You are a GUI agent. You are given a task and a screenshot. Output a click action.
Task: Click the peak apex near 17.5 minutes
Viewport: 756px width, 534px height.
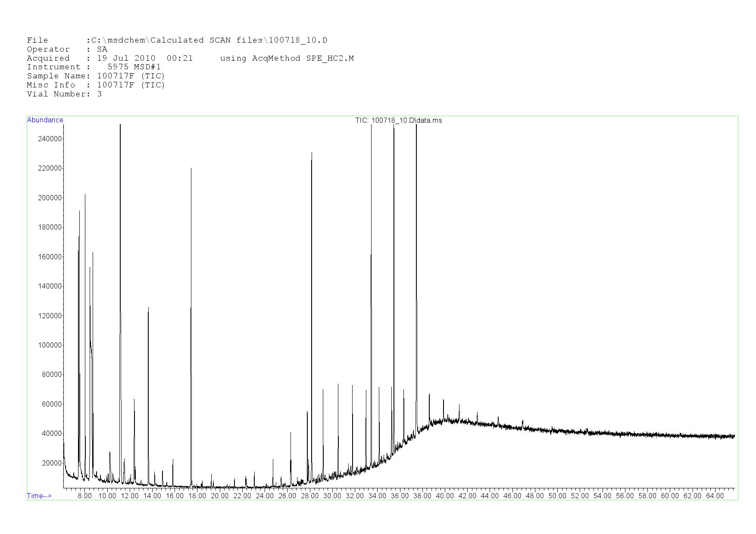(x=191, y=168)
